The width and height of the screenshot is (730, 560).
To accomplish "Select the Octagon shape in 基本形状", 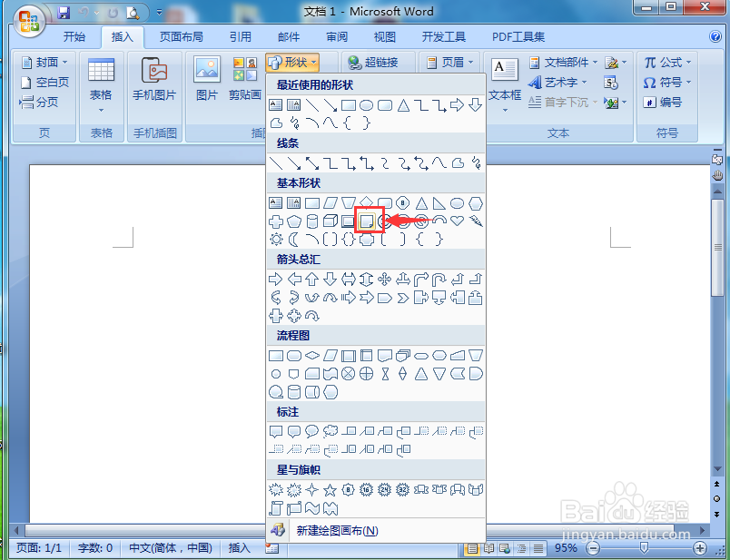I will pyautogui.click(x=403, y=203).
